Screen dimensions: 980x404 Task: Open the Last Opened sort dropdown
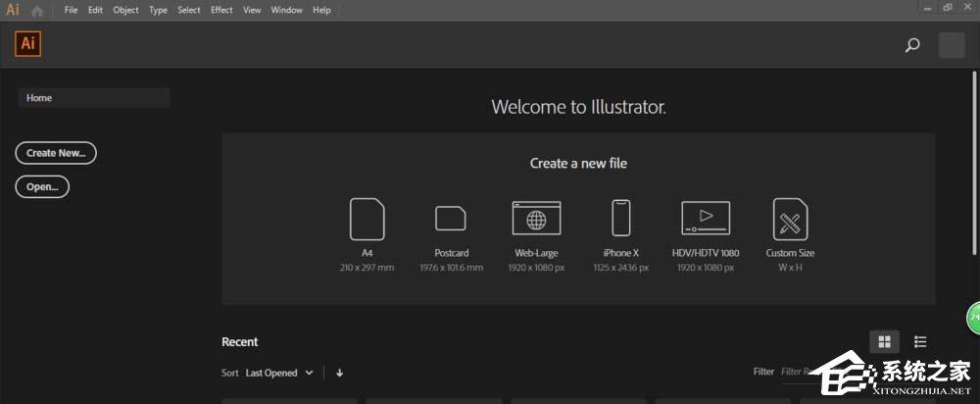coord(279,373)
